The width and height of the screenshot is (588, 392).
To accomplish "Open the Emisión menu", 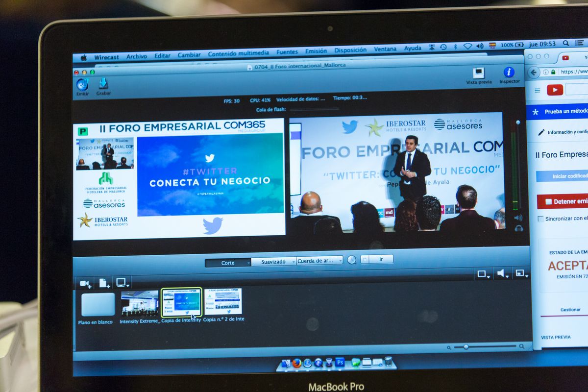I will pyautogui.click(x=316, y=51).
